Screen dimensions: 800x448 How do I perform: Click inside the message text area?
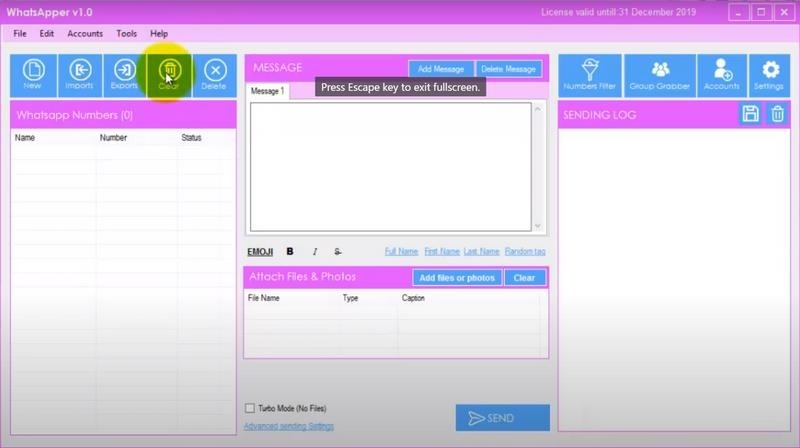391,167
